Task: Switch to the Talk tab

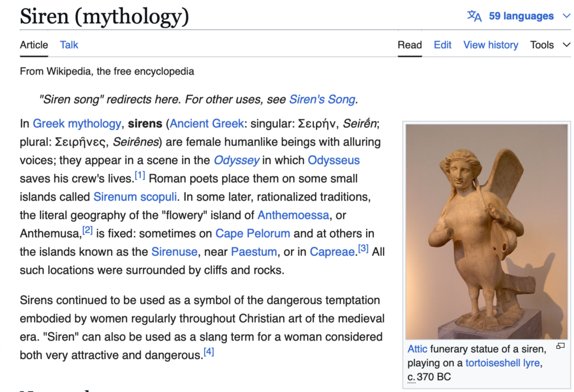Action: [x=69, y=45]
